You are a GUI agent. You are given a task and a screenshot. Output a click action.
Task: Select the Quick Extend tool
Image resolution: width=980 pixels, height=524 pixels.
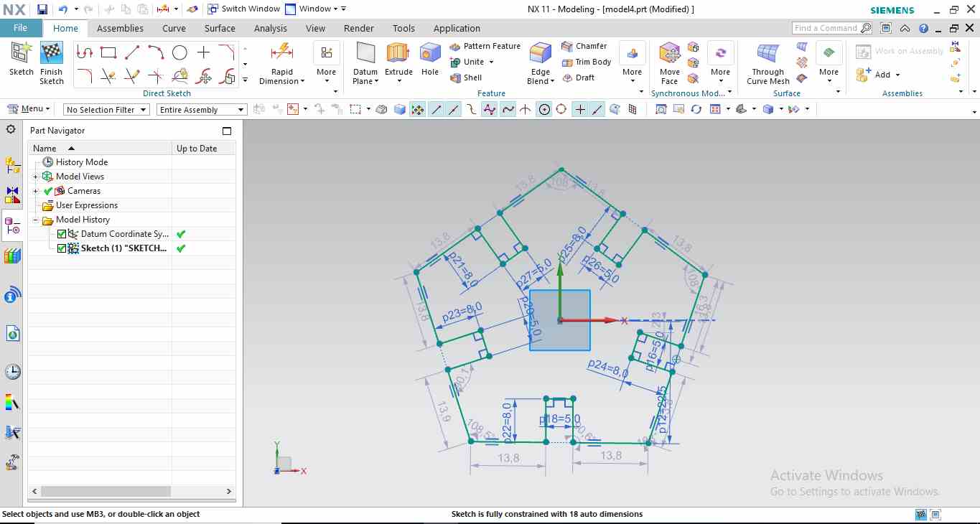(x=132, y=75)
